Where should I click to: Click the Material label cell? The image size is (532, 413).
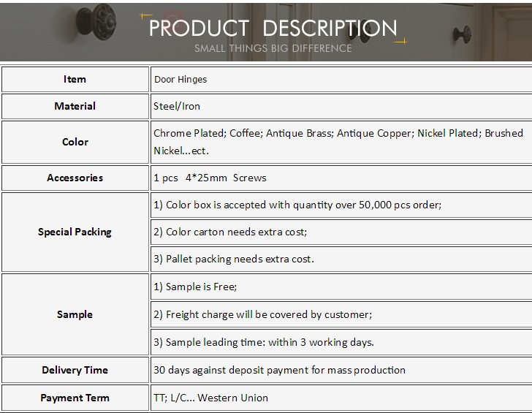[75, 106]
